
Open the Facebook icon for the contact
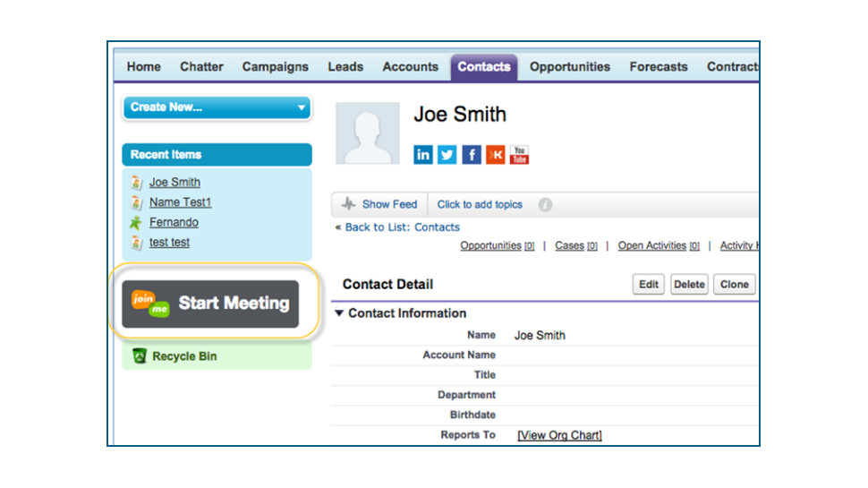point(472,155)
